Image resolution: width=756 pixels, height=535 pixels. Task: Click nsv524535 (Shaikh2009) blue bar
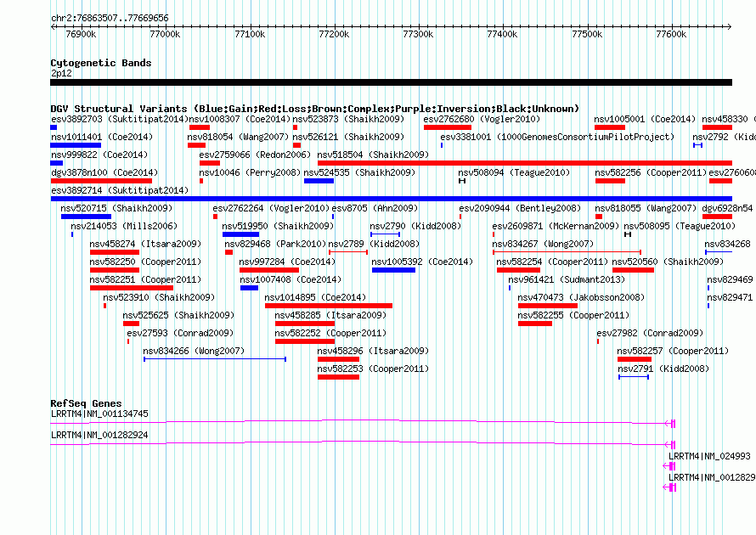click(x=319, y=181)
